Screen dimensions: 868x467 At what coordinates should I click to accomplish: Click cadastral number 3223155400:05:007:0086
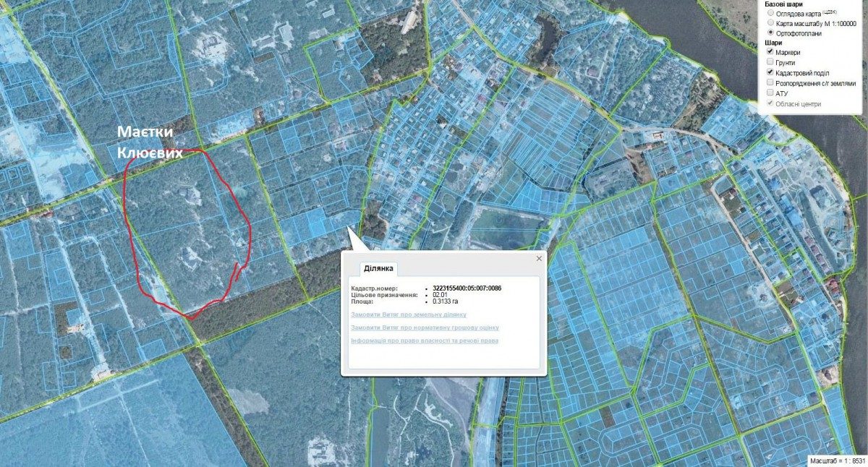coord(467,288)
